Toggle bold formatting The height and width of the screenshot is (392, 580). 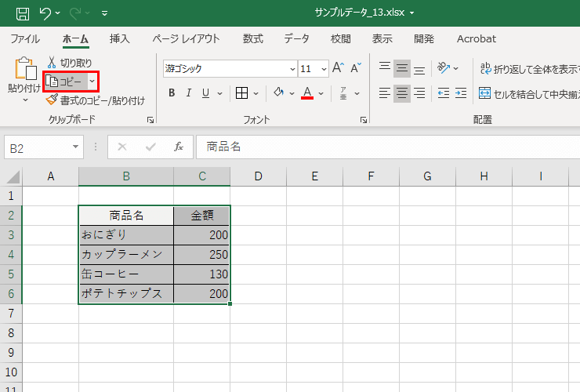(172, 93)
